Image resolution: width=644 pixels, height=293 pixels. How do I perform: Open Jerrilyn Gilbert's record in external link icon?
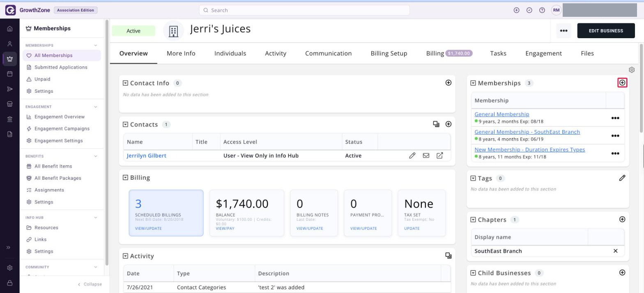[439, 156]
